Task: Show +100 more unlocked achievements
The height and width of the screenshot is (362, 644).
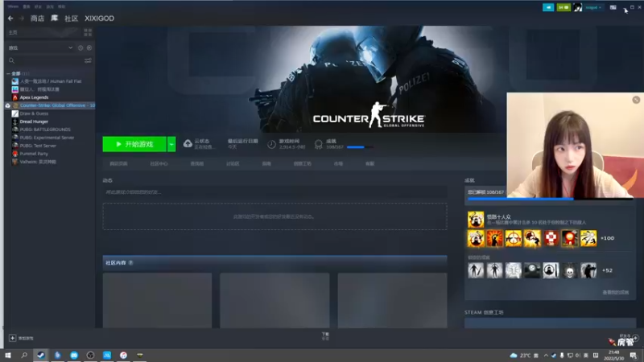Action: (x=608, y=238)
